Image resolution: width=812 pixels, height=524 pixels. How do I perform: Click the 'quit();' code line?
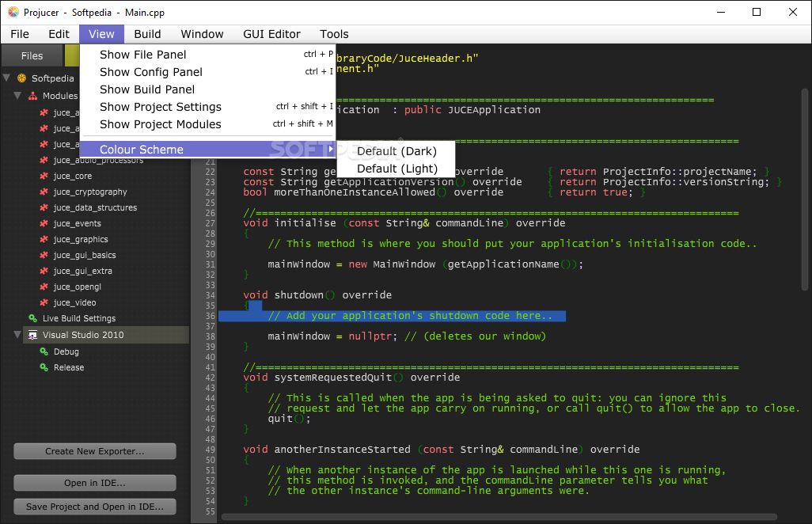289,419
